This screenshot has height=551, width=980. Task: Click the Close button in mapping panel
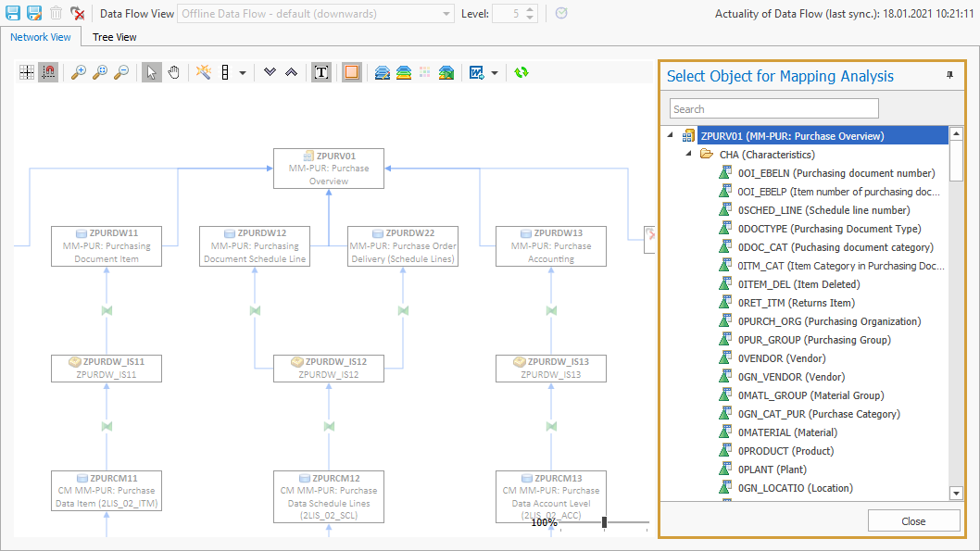913,521
